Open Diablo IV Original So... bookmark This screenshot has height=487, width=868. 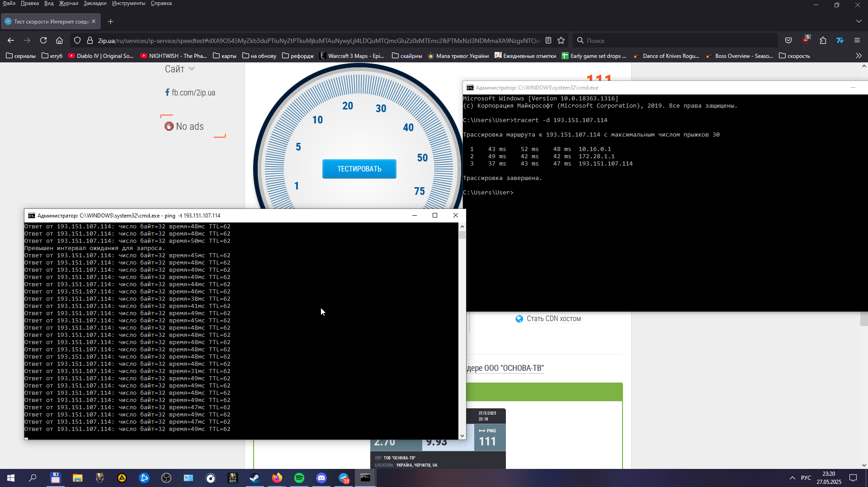(101, 56)
